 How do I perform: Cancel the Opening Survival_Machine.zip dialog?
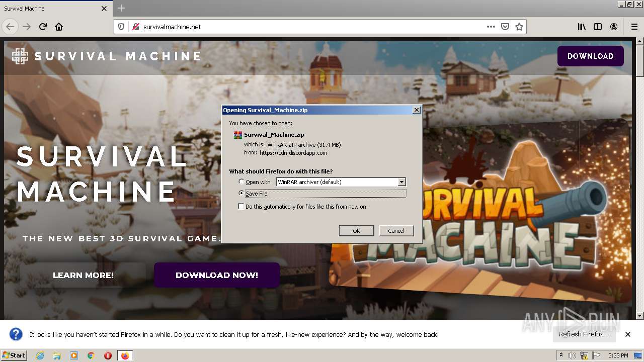point(396,231)
